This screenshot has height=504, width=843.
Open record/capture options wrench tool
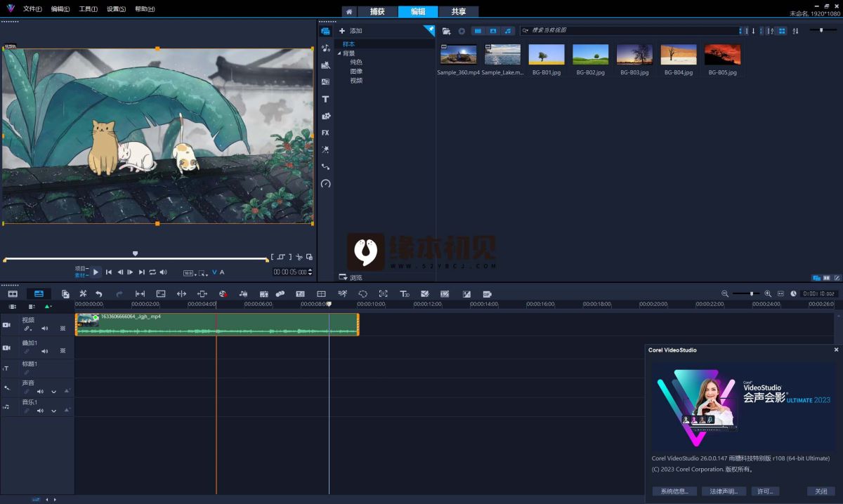[83, 293]
